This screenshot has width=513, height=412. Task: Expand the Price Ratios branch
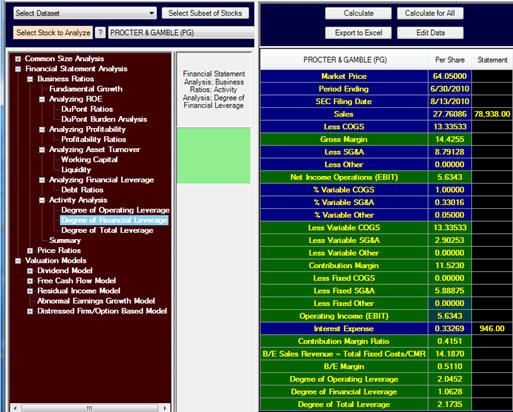[x=30, y=251]
